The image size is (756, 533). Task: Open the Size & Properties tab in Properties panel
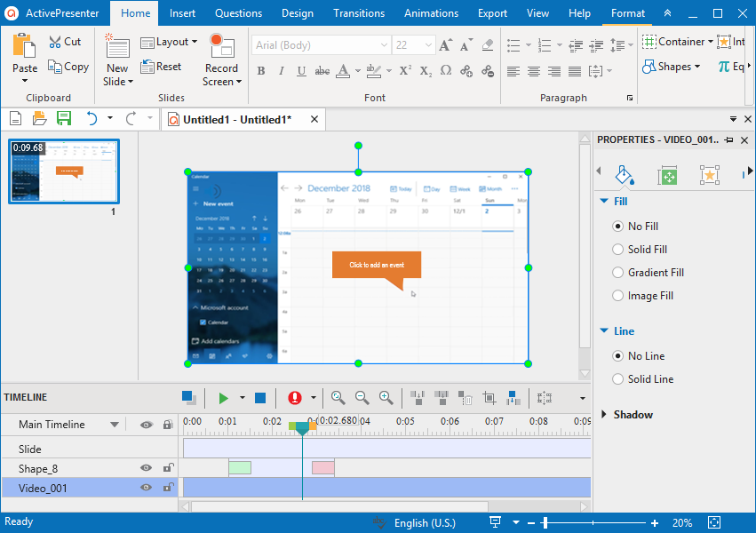[x=667, y=174]
